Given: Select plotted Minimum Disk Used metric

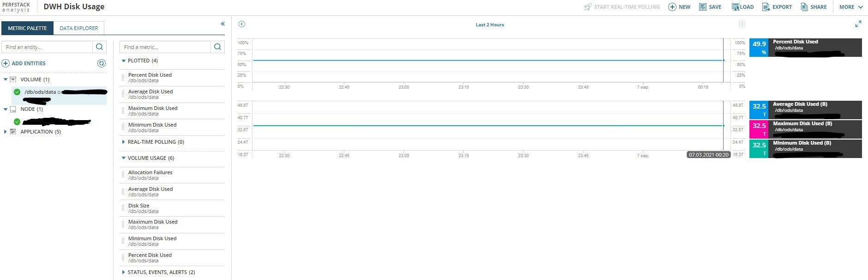Looking at the screenshot, I should click(x=172, y=128).
